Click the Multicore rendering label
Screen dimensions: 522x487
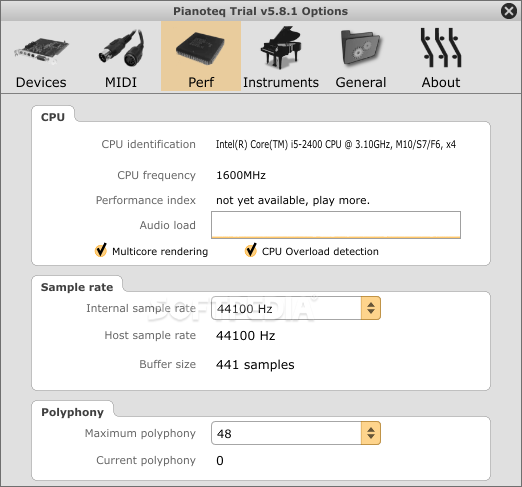[x=160, y=251]
